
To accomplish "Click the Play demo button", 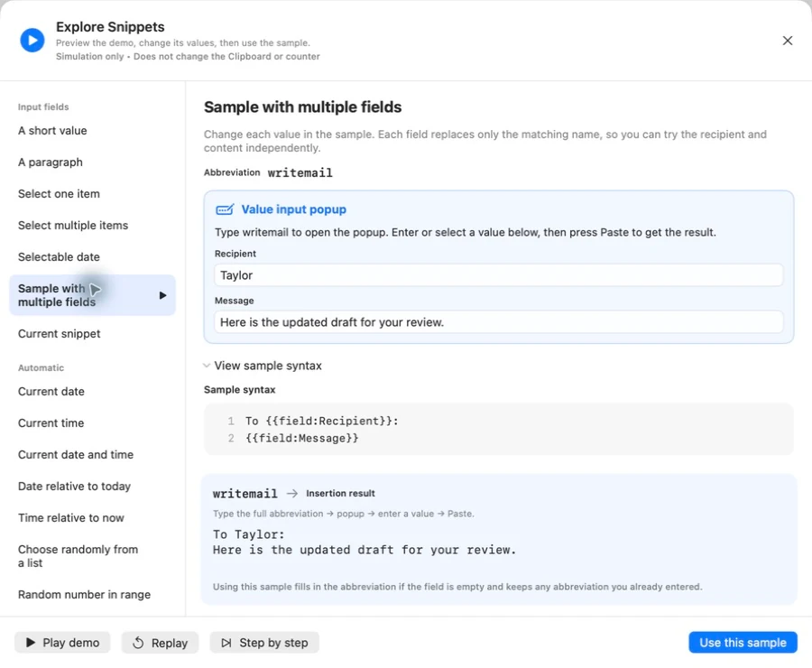I will [x=62, y=643].
